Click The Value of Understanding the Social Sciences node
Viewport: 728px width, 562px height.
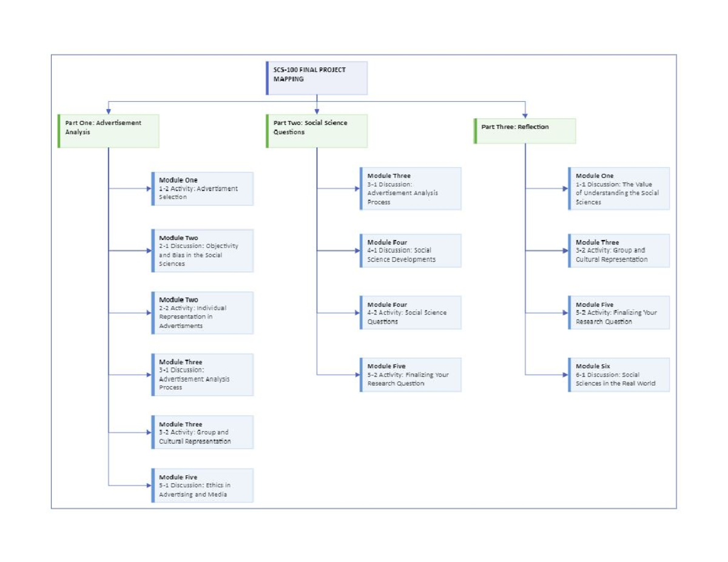(618, 189)
